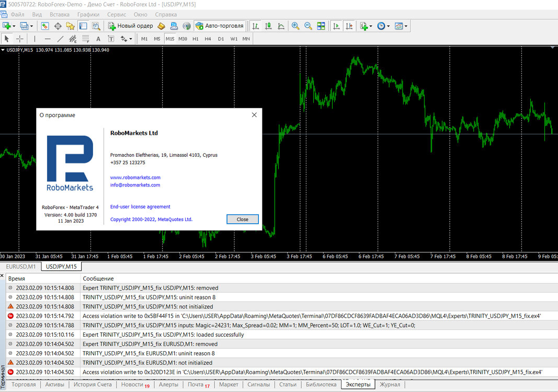Switch to candlestick chart display
This screenshot has width=558, height=392.
(268, 26)
